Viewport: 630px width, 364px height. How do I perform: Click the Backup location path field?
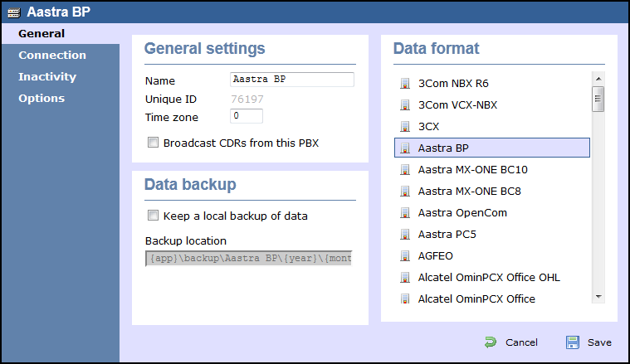249,259
